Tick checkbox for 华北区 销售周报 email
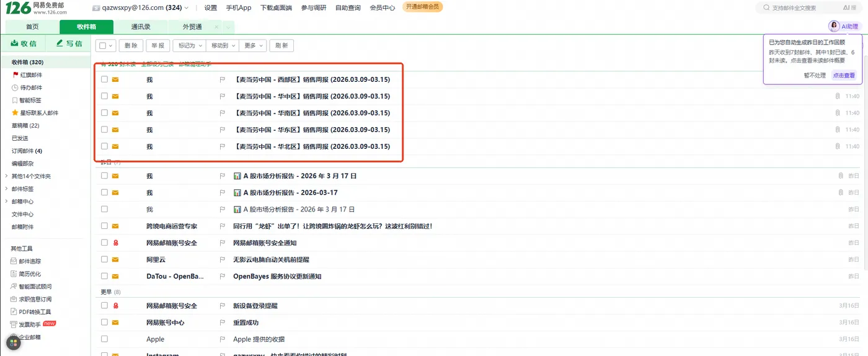The height and width of the screenshot is (356, 868). pos(105,146)
